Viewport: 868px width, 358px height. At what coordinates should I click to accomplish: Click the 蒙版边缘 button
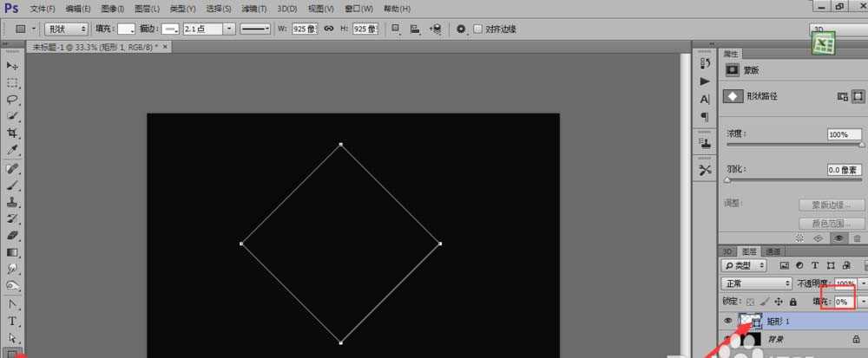point(831,205)
